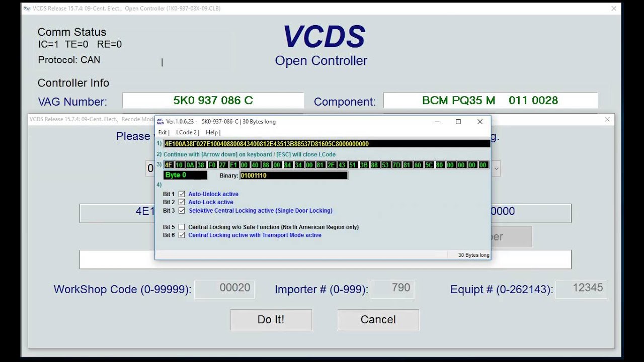Screen dimensions: 644x362
Task: Select byte cell 84
Action: click(x=288, y=165)
